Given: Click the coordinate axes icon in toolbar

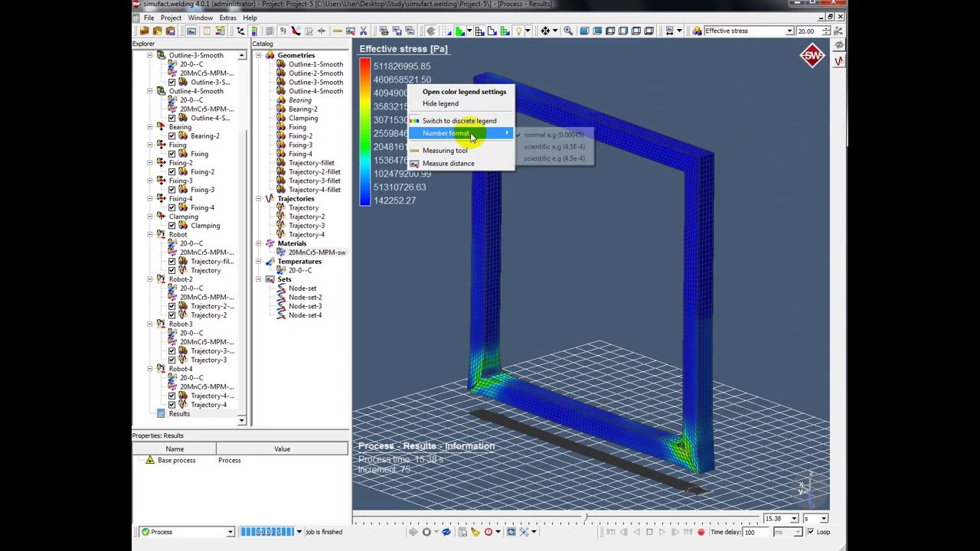Looking at the screenshot, I should (240, 31).
